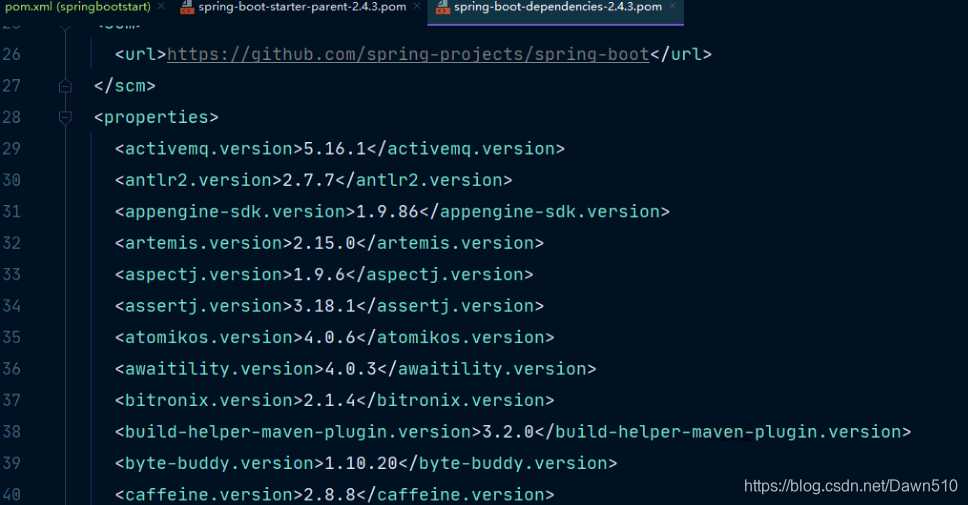
Task: Switch to pom.xml (springbootstart) tab
Action: click(78, 7)
